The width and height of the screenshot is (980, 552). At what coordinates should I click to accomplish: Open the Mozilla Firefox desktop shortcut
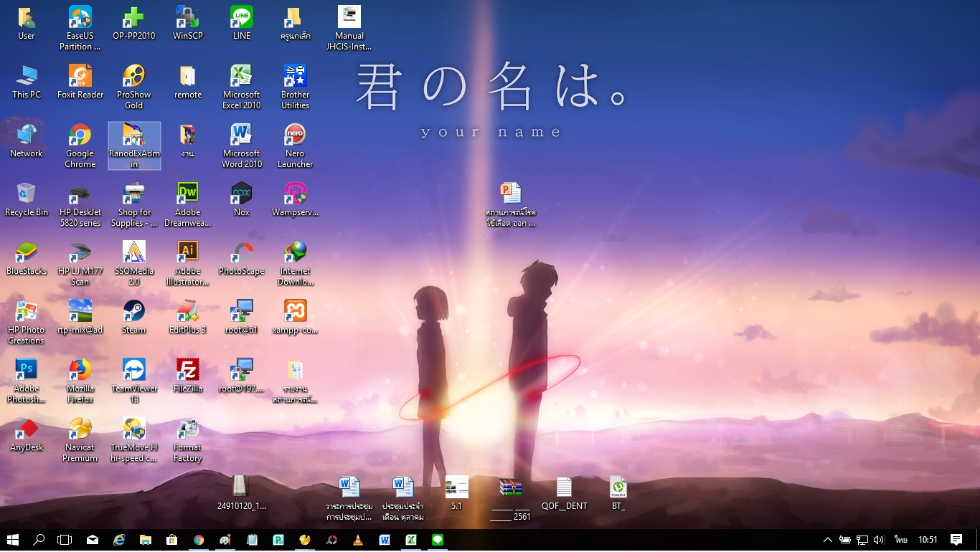click(x=80, y=381)
